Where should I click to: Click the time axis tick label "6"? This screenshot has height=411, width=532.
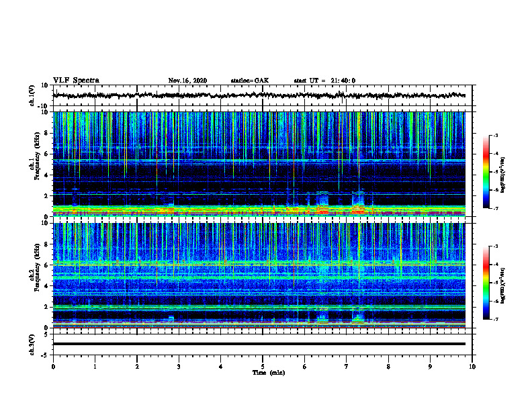pos(305,367)
